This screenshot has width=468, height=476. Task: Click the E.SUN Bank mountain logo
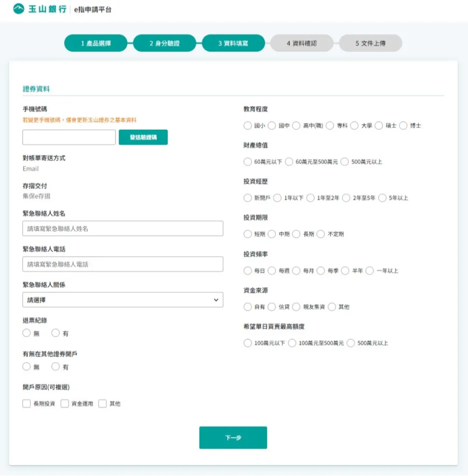(18, 9)
